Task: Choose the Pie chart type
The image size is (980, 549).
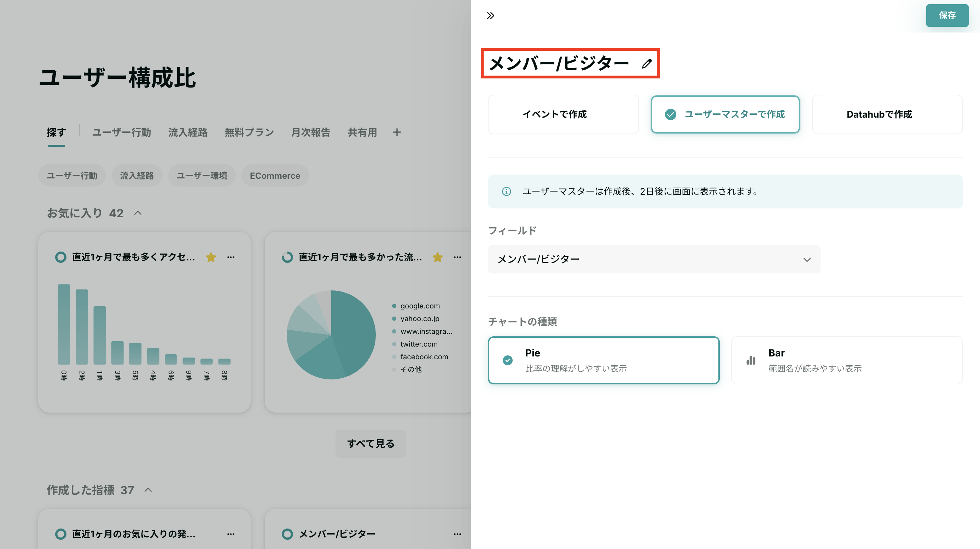Action: click(x=604, y=360)
